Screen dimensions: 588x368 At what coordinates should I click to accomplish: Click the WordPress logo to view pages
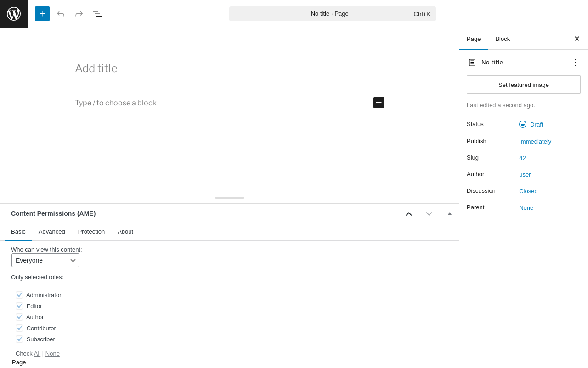pos(14,14)
